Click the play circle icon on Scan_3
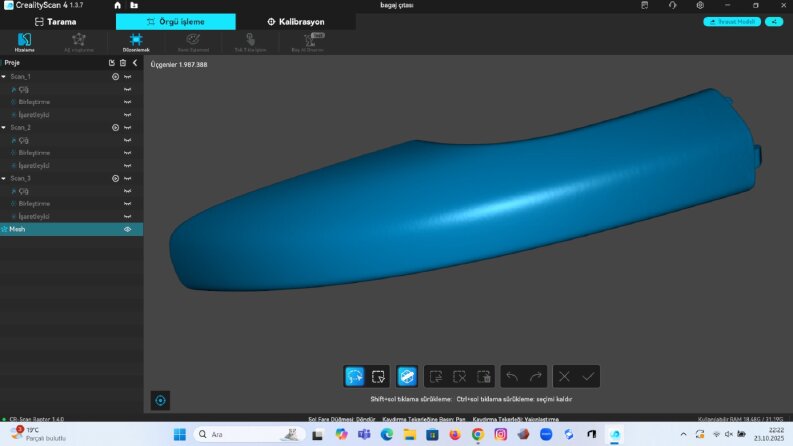 point(115,179)
